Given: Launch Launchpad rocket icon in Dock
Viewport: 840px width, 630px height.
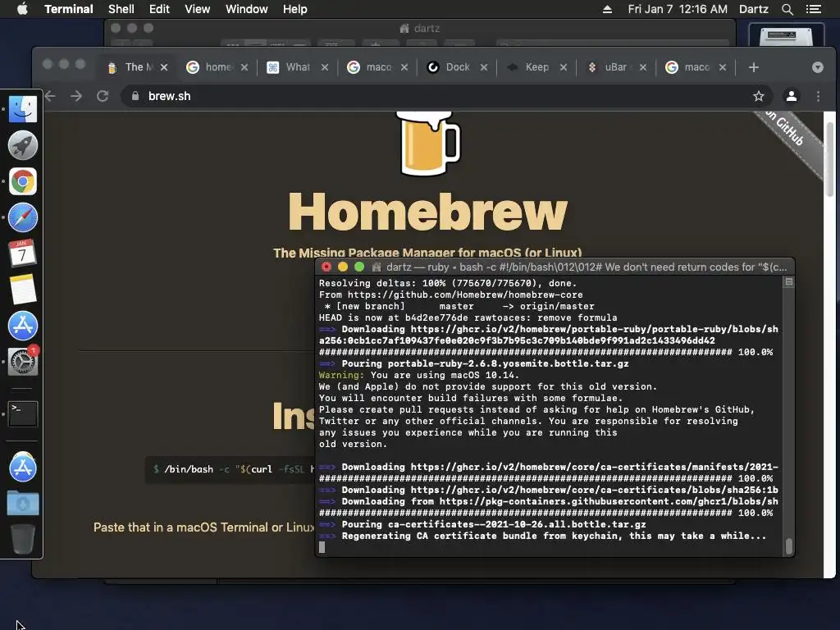Looking at the screenshot, I should click(x=22, y=145).
